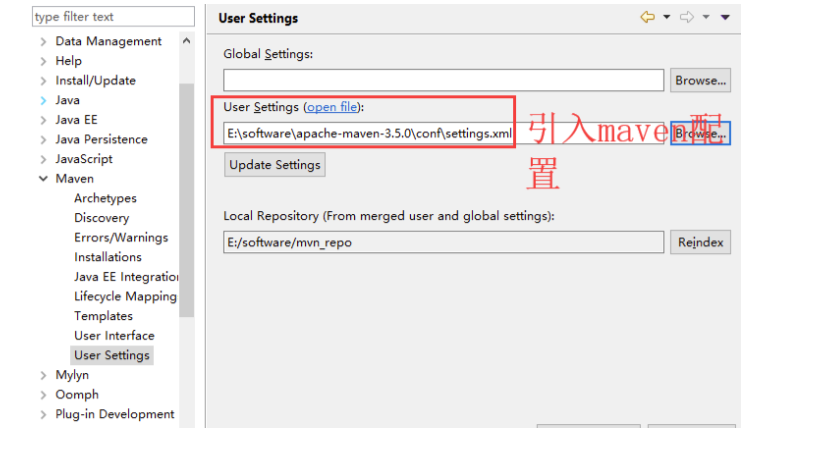Screen dimensions: 823x464
Task: Select Lifecycle Mappings in the tree
Action: point(125,296)
